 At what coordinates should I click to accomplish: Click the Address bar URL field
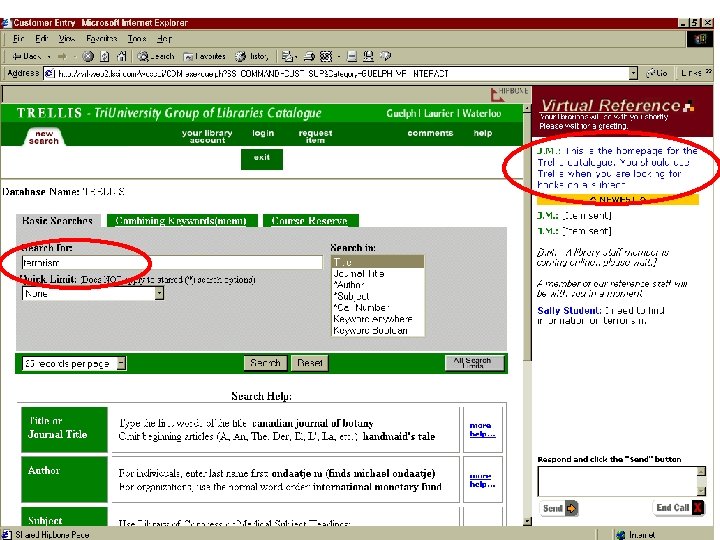[342, 73]
